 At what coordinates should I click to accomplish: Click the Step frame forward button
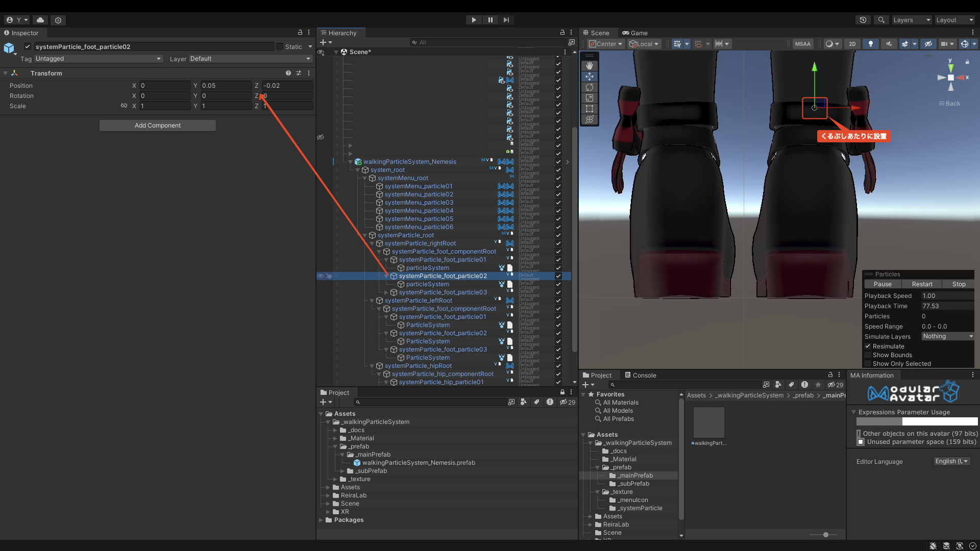click(506, 20)
